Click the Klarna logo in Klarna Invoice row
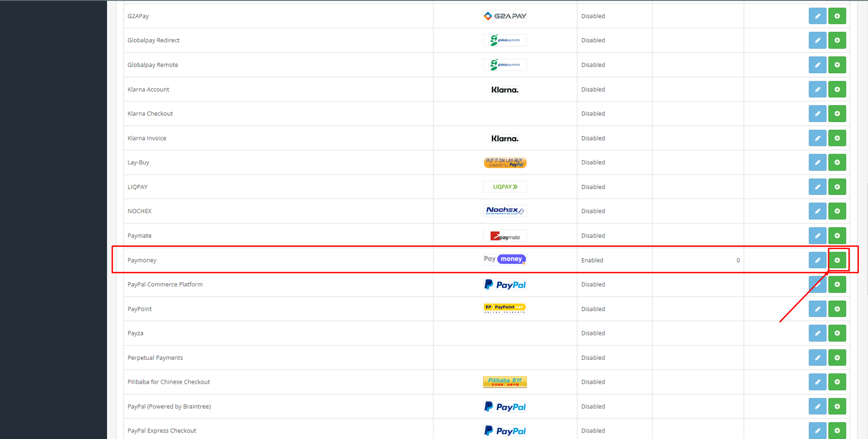Viewport: 868px width, 439px height. (505, 138)
